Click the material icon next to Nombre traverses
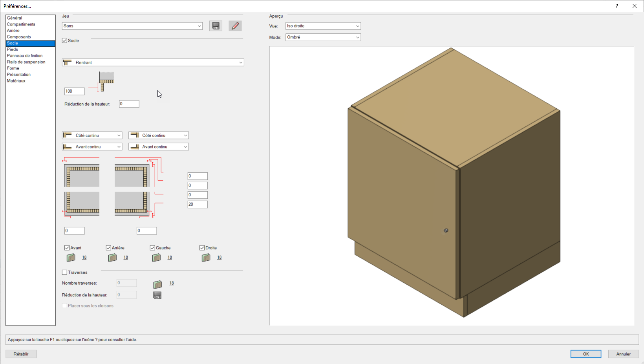The image size is (644, 364). [157, 283]
